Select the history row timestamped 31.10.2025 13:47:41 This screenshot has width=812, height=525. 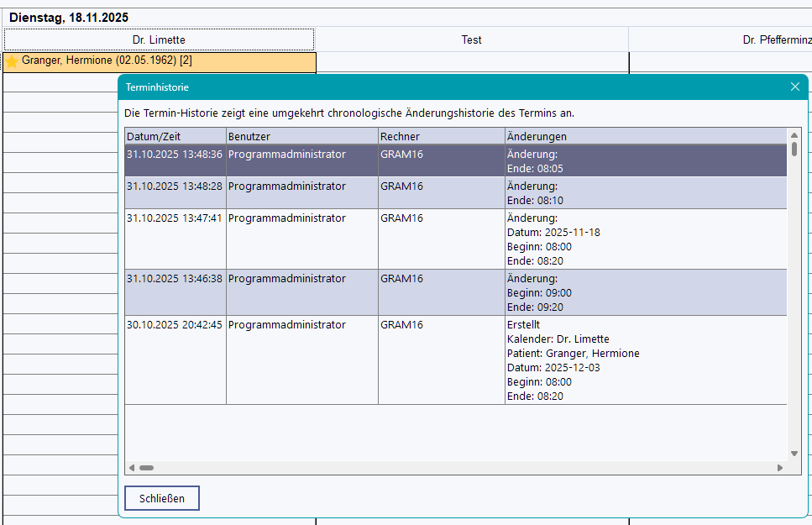point(175,218)
